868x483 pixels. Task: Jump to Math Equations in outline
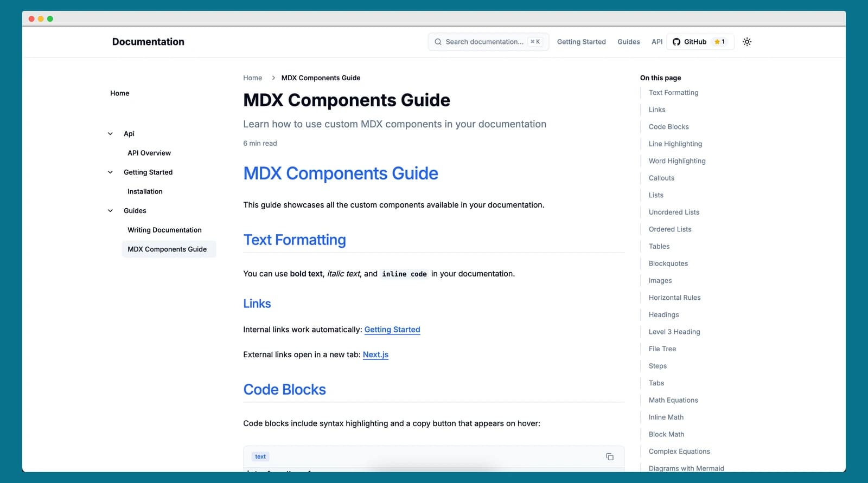[673, 400]
